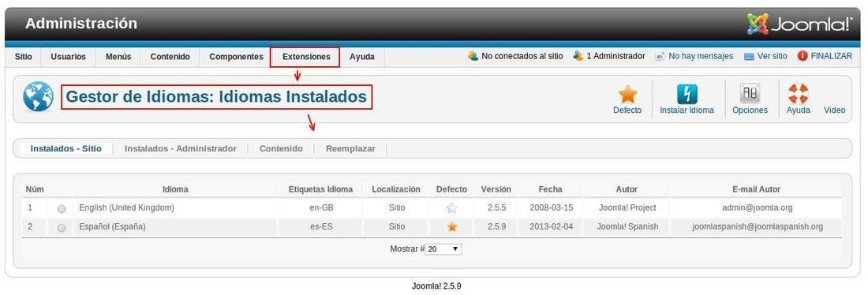Click the orange star for Español
The height and width of the screenshot is (295, 868).
pyautogui.click(x=451, y=226)
